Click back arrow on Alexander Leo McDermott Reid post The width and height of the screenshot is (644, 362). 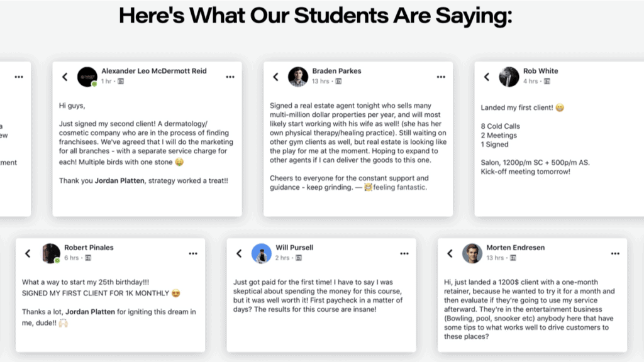click(65, 77)
